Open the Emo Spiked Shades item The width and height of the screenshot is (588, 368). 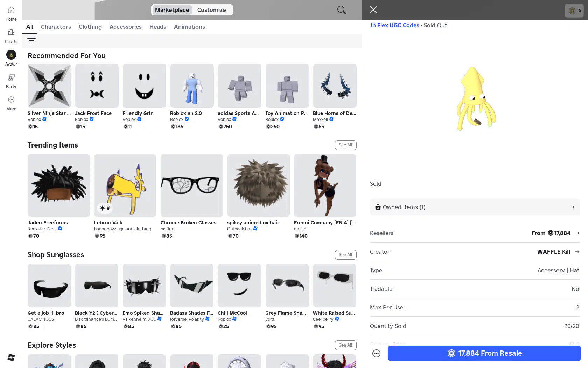[x=145, y=286]
